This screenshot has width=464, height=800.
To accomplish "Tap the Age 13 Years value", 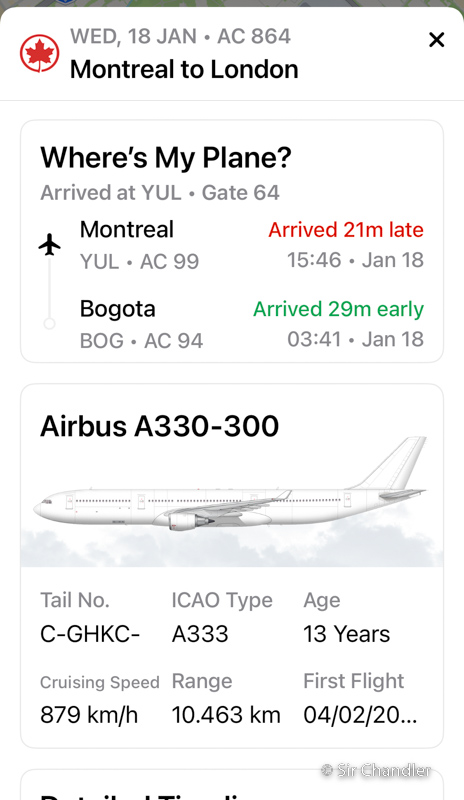I will (347, 634).
